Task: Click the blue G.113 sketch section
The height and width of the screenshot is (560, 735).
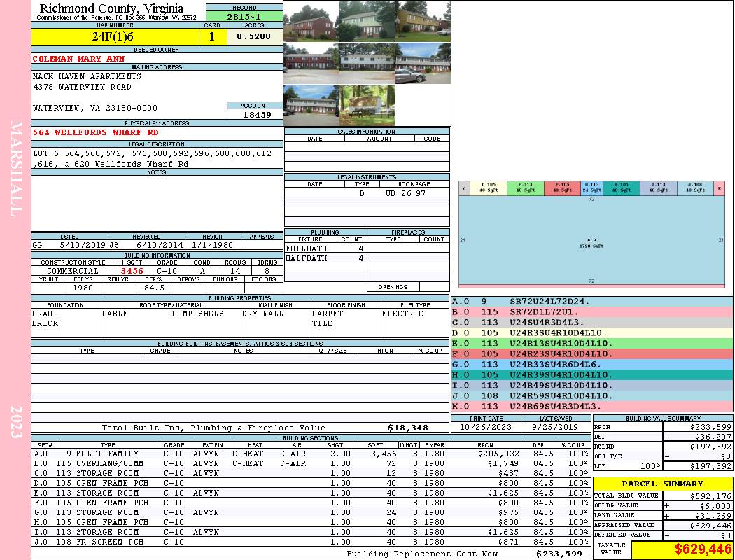Action: 591,188
